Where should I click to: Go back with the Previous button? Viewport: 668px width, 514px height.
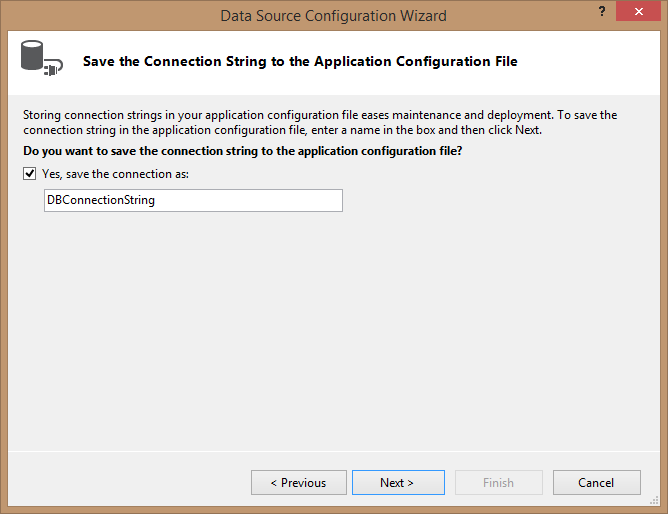[x=299, y=482]
